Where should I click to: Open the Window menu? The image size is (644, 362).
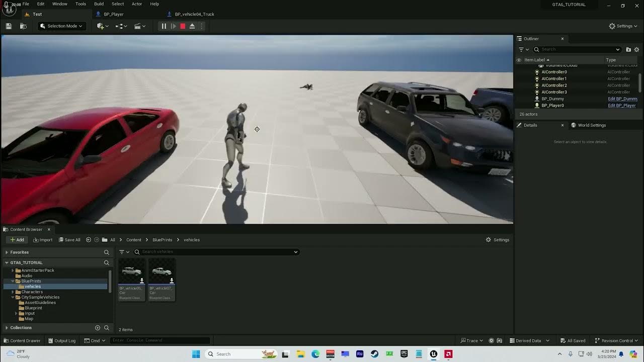point(60,4)
